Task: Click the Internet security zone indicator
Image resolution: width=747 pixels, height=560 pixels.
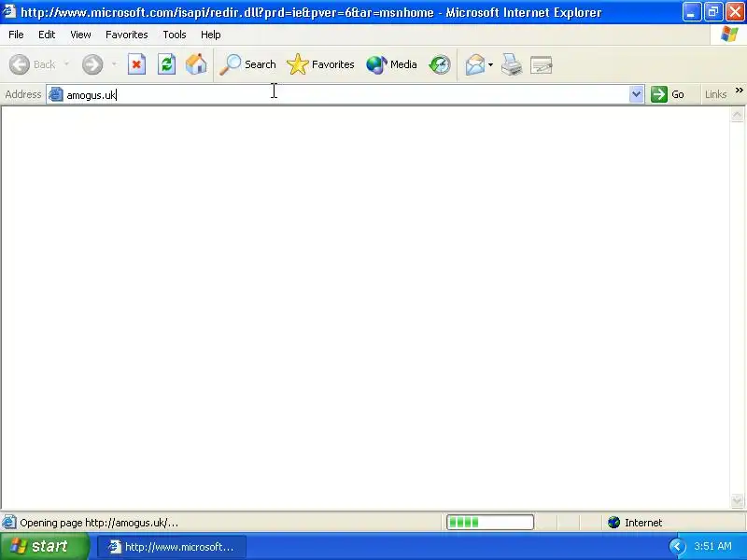Action: point(635,523)
